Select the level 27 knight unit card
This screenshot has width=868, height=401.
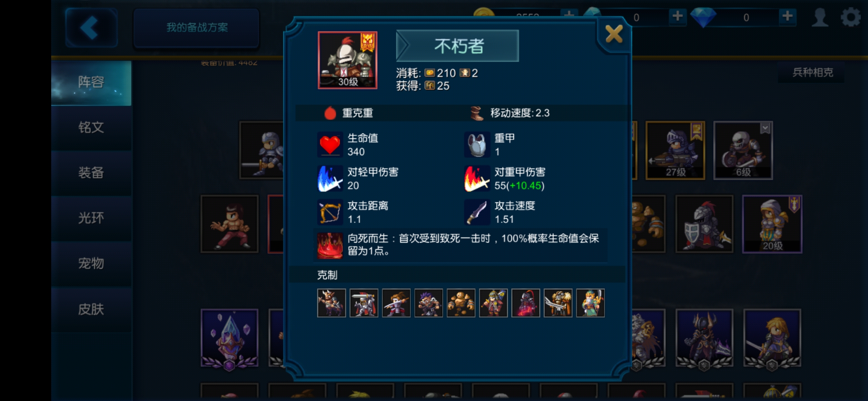675,150
